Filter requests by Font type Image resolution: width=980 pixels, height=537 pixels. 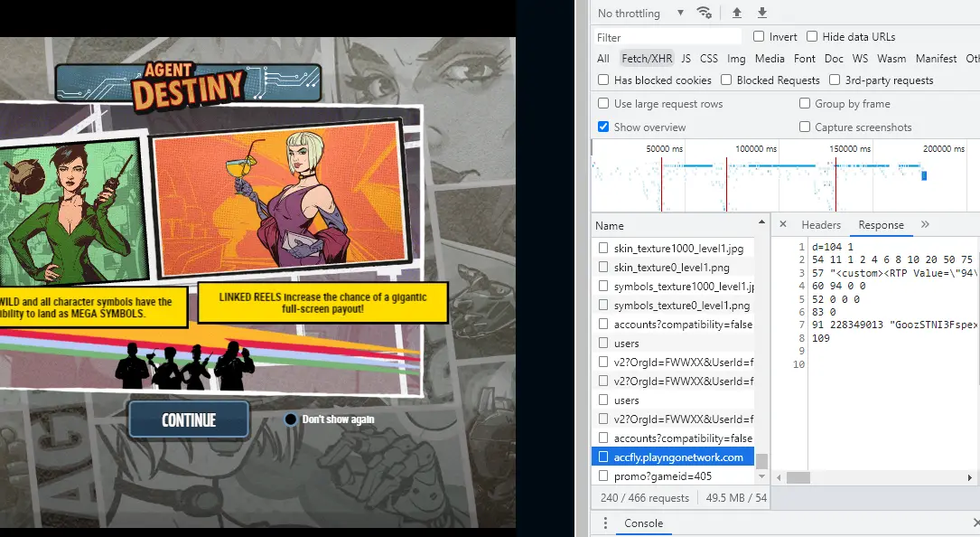[805, 58]
